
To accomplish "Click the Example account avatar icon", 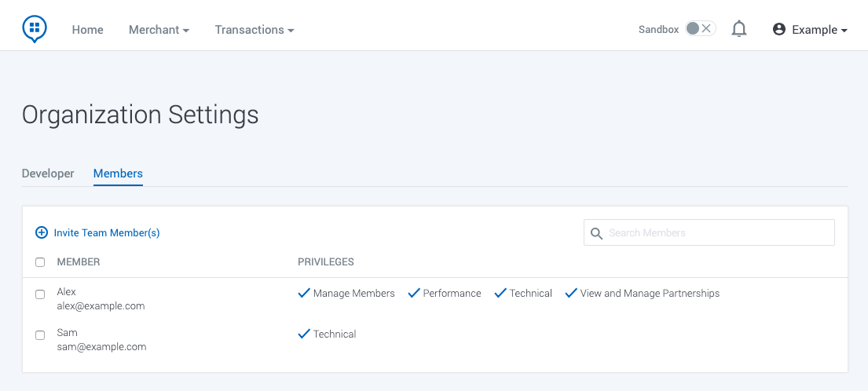I will 779,29.
